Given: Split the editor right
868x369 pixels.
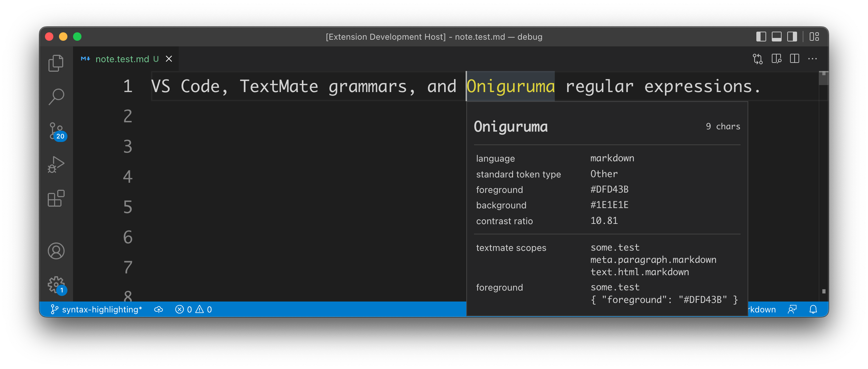Looking at the screenshot, I should point(795,59).
